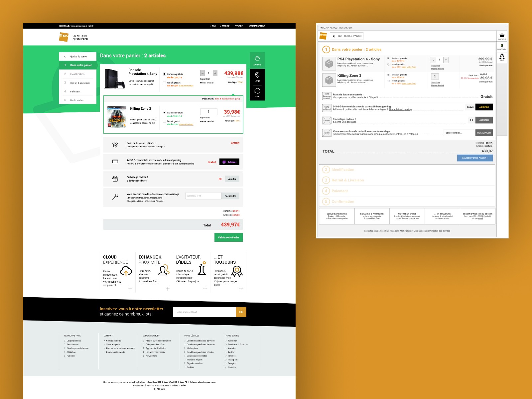Click Mettre de côté under Killing Zone 3
The image size is (532, 399).
pos(206,121)
